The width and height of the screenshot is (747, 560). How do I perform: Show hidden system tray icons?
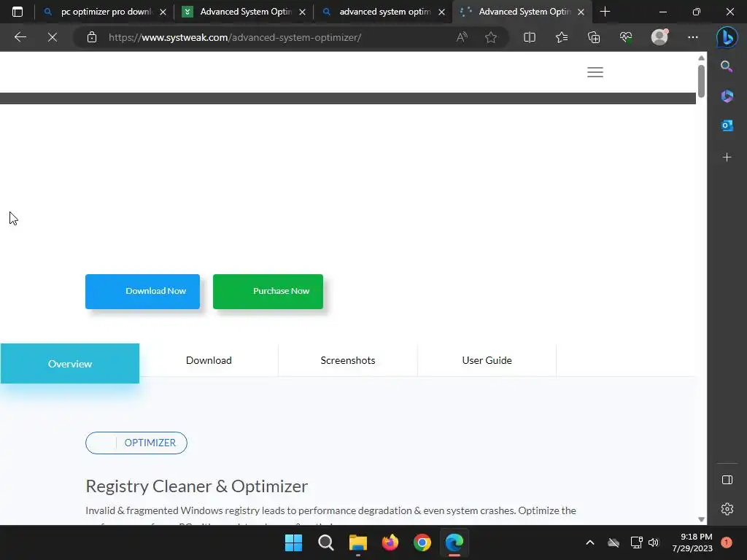[x=589, y=542]
